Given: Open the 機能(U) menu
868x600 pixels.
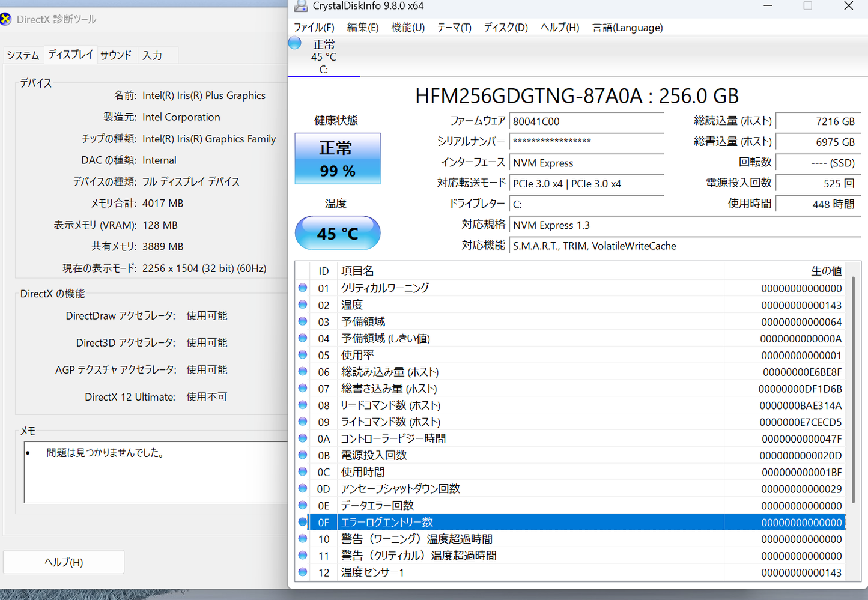Looking at the screenshot, I should pyautogui.click(x=408, y=28).
